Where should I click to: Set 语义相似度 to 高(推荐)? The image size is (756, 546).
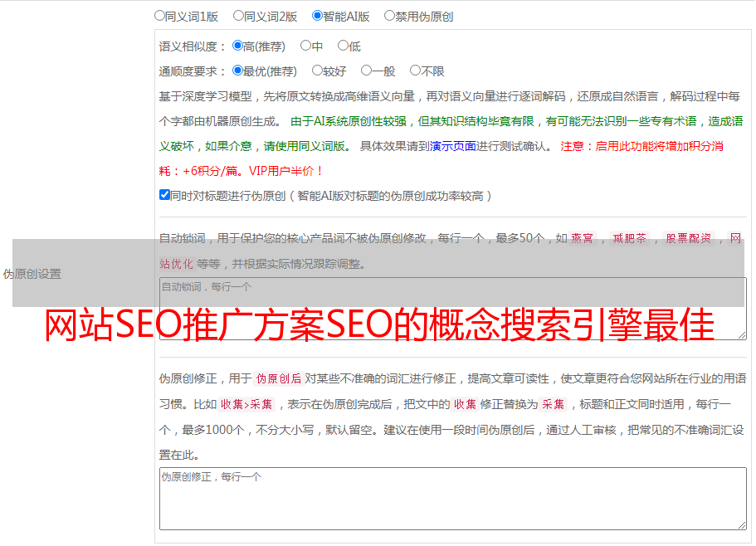click(x=237, y=46)
